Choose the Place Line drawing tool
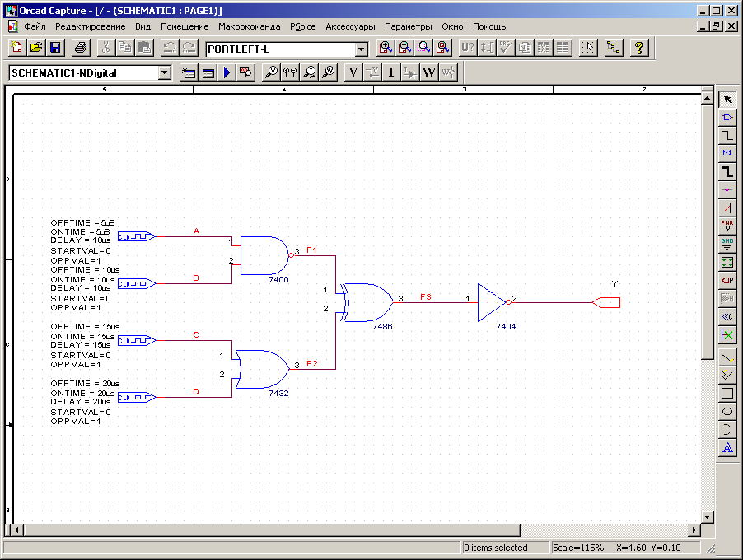 click(x=727, y=357)
